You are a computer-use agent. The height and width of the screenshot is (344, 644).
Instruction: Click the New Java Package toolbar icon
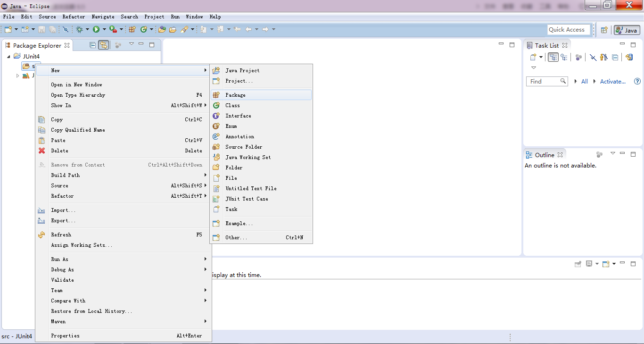click(x=132, y=29)
